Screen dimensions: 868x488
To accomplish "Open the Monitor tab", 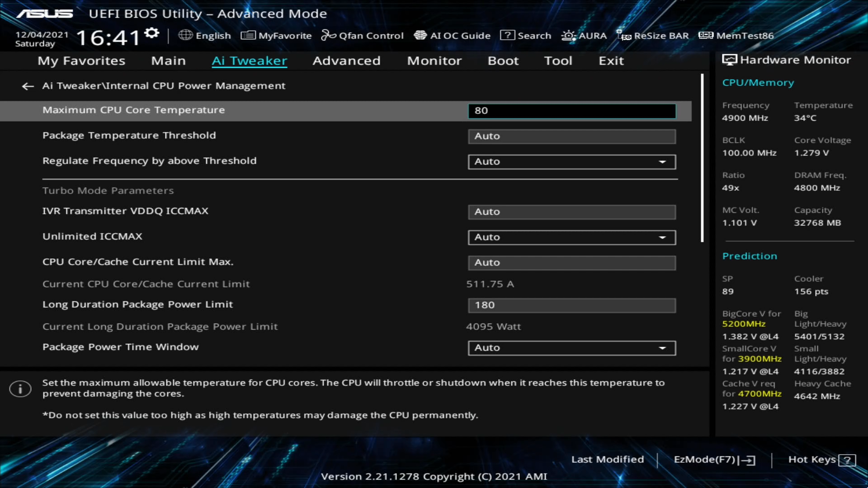I will [434, 61].
